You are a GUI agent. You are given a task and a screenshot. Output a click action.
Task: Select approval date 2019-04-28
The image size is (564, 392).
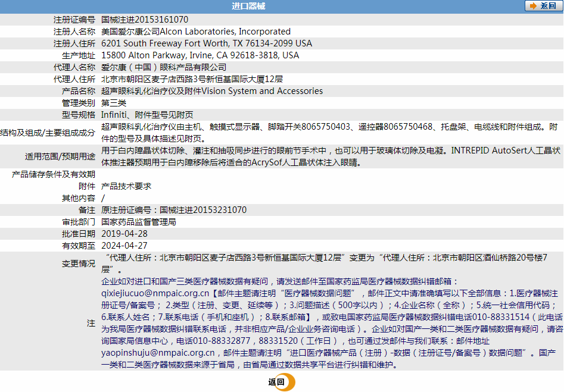coord(124,234)
